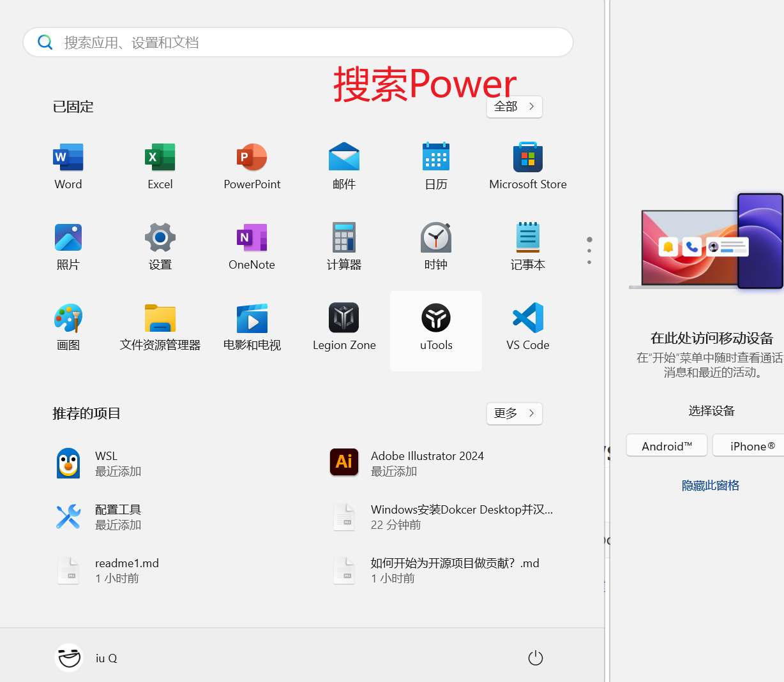Open PowerPoint from pinned apps
The height and width of the screenshot is (682, 784).
coord(252,167)
